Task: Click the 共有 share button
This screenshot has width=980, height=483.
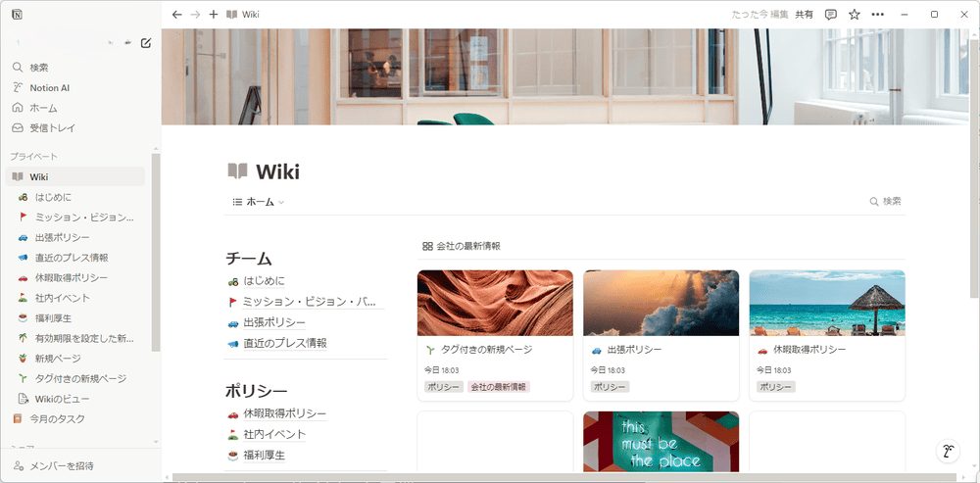Action: point(804,15)
